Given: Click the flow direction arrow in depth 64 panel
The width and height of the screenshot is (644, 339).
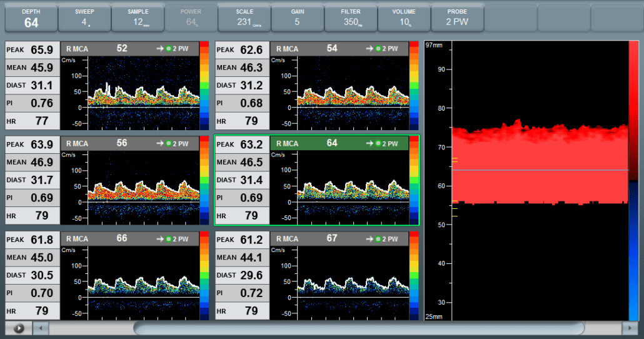Looking at the screenshot, I should click(370, 143).
